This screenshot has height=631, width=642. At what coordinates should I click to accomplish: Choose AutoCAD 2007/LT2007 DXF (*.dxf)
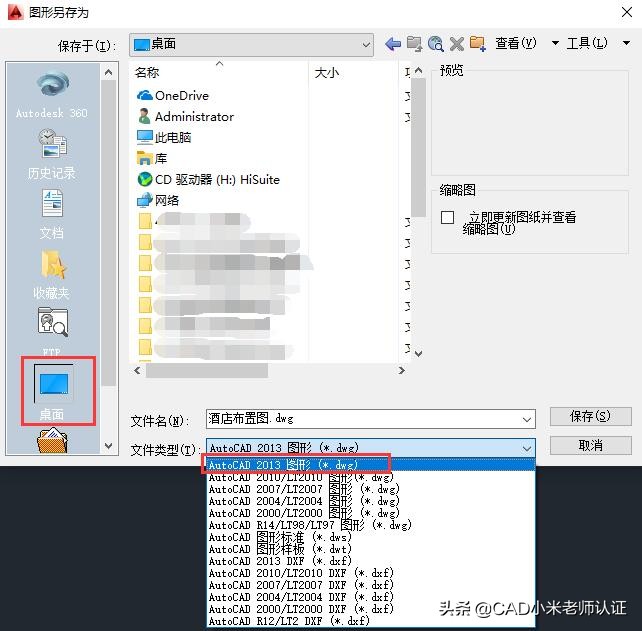(371, 585)
